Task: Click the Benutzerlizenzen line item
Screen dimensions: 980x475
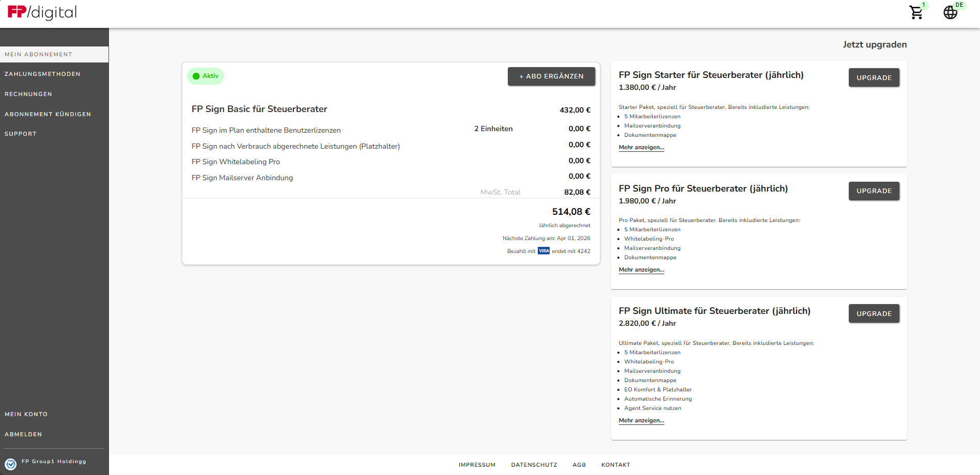Action: point(266,130)
